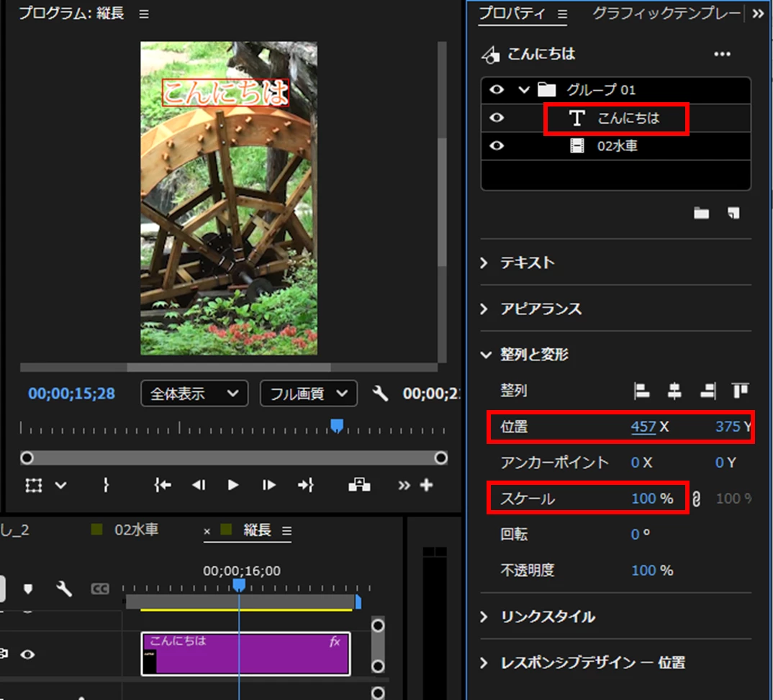This screenshot has height=700, width=773.
Task: Collapse the 整列と変形 section
Action: tap(486, 355)
